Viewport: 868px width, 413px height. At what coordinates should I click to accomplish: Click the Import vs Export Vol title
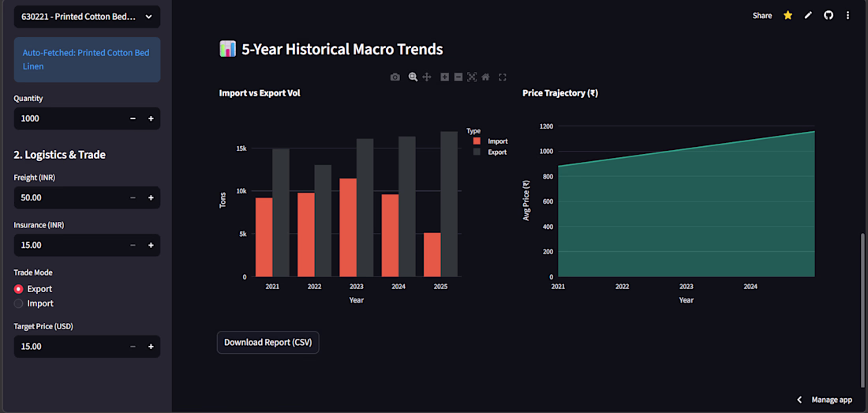pyautogui.click(x=260, y=93)
